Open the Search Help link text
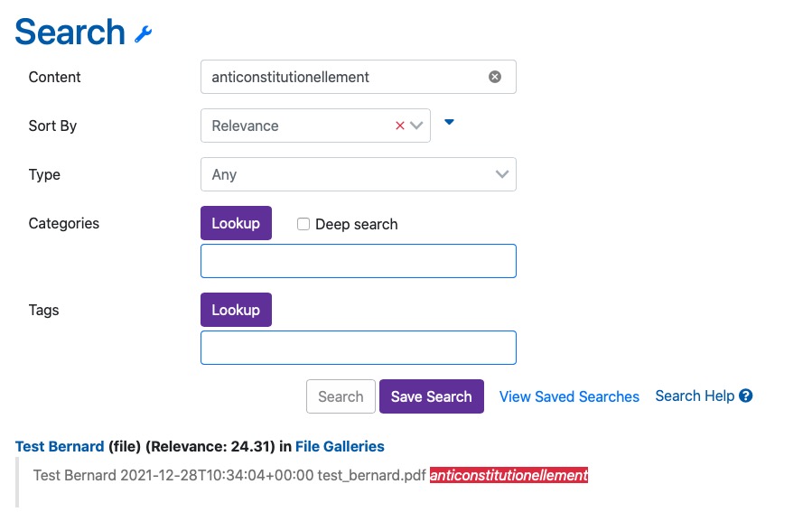Screen dimensions: 812x512 tap(694, 396)
